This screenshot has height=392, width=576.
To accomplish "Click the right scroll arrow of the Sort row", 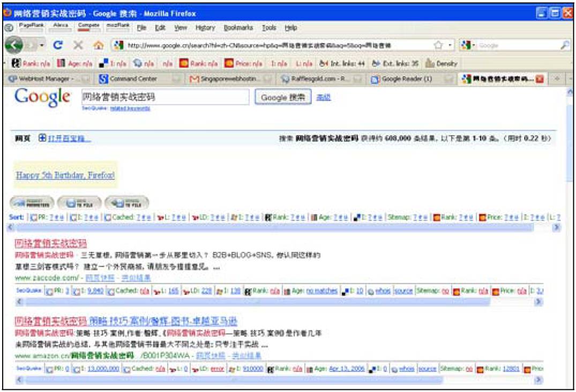I will [557, 228].
